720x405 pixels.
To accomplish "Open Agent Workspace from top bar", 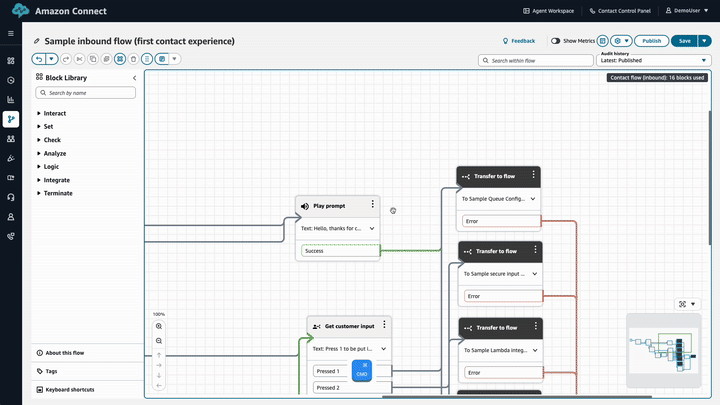I will point(555,11).
